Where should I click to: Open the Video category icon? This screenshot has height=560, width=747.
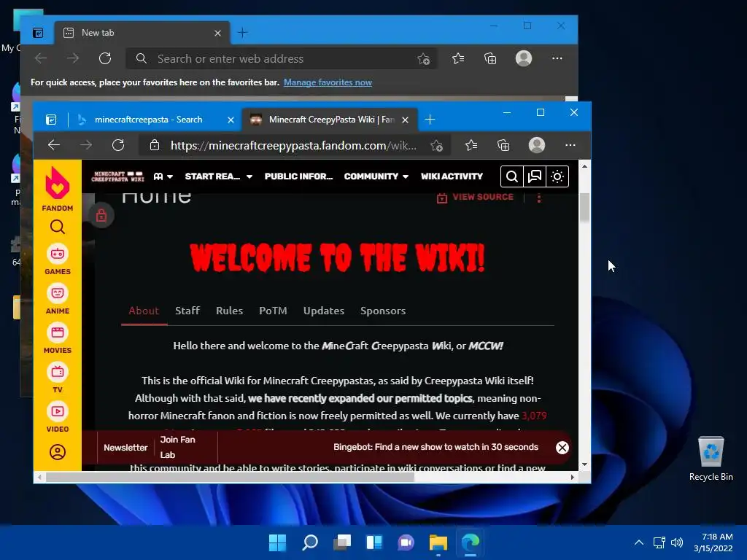tap(58, 411)
